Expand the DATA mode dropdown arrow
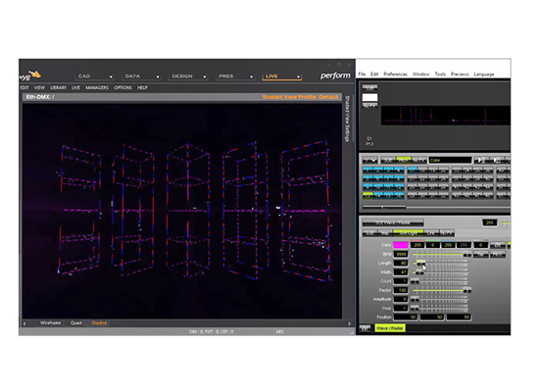 pyautogui.click(x=158, y=76)
